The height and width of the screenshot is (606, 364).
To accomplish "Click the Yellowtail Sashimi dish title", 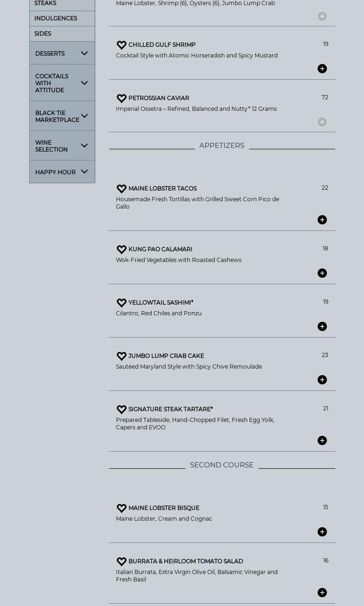I will 161,303.
